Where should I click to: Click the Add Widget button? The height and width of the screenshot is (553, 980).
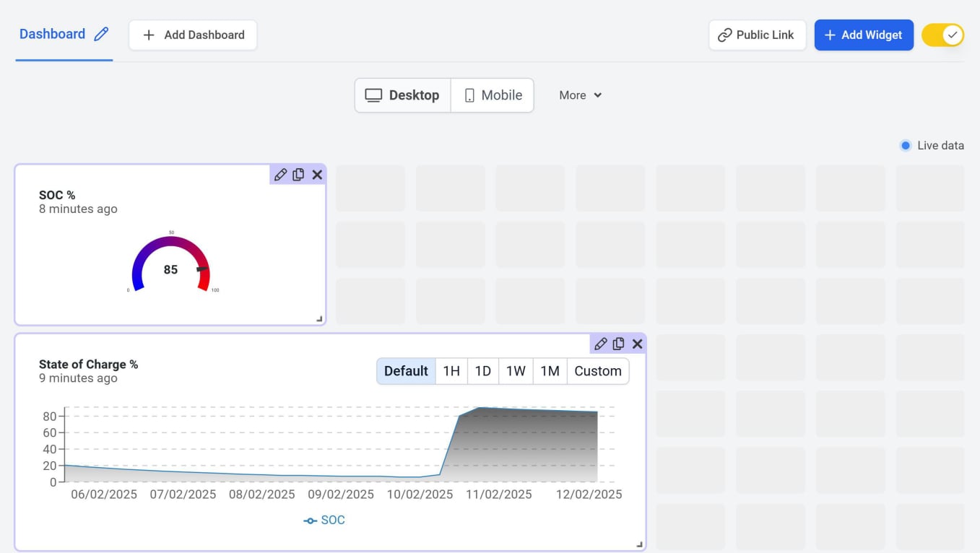863,35
